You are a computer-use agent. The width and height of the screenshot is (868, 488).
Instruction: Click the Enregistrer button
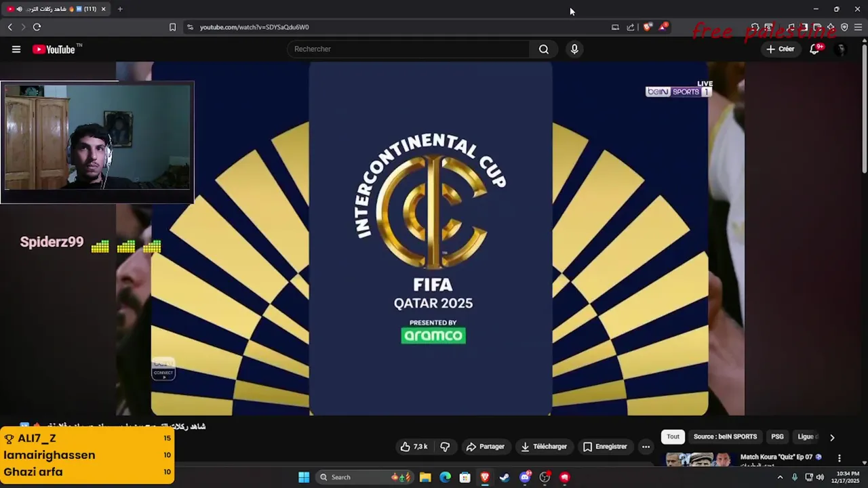click(605, 447)
